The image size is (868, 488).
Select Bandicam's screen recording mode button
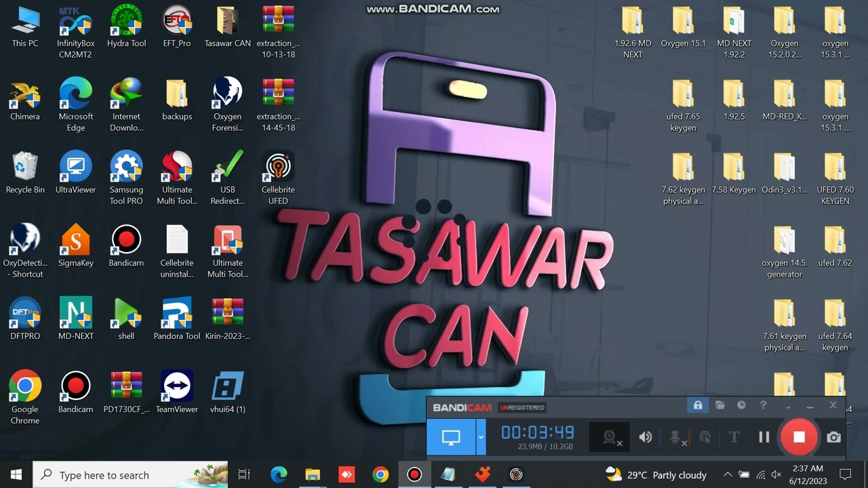click(451, 437)
